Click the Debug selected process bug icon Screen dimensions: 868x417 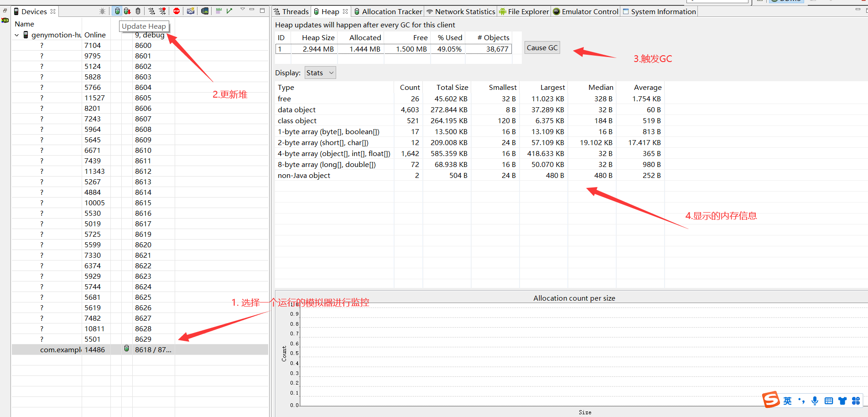[102, 11]
